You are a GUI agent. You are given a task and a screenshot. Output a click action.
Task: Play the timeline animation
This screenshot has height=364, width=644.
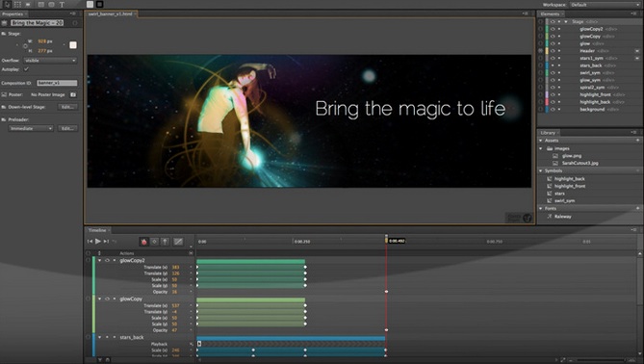(x=98, y=242)
